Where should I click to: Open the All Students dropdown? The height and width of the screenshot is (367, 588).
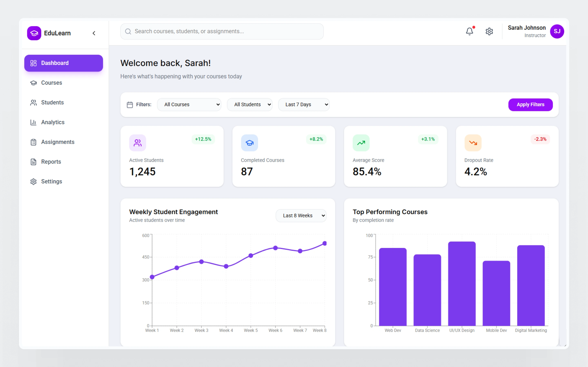coord(249,105)
